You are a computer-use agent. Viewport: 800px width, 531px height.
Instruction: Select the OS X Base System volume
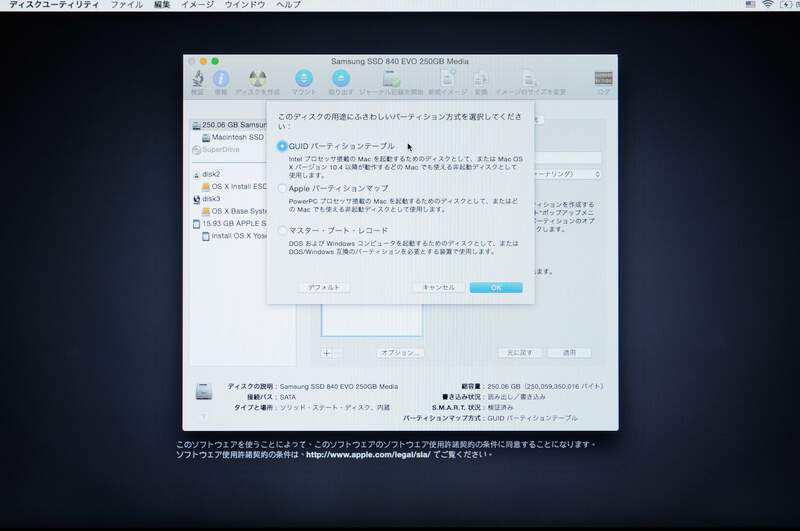234,211
